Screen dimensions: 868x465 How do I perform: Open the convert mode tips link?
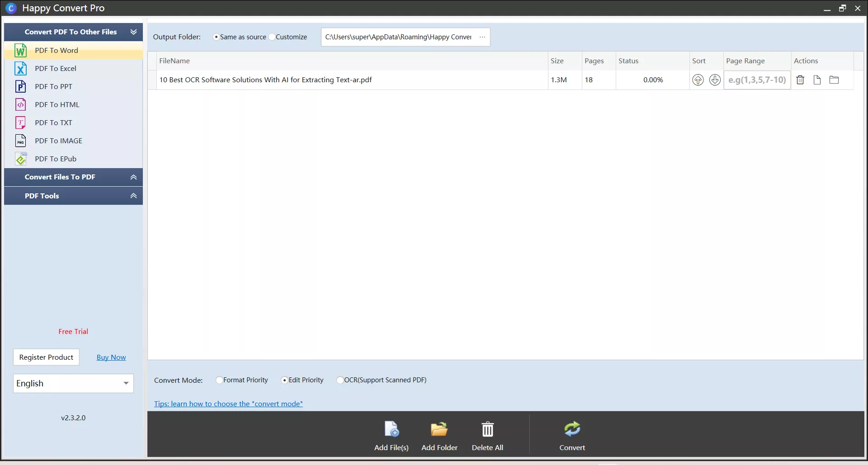tap(228, 404)
